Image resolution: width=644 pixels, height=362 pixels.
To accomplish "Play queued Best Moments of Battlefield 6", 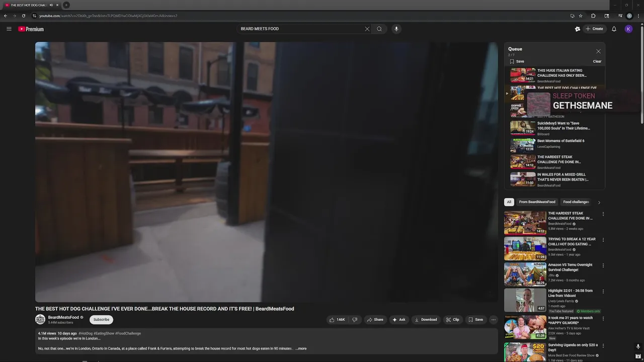I will [555, 145].
